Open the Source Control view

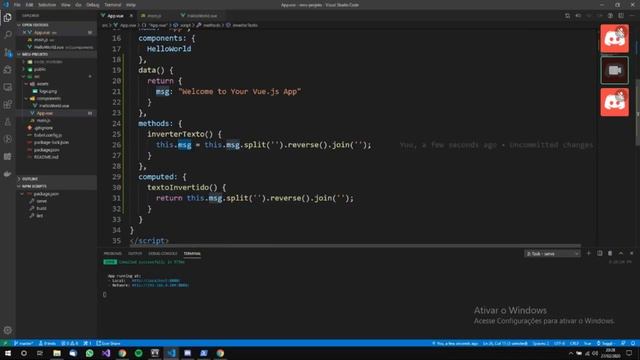[x=8, y=52]
